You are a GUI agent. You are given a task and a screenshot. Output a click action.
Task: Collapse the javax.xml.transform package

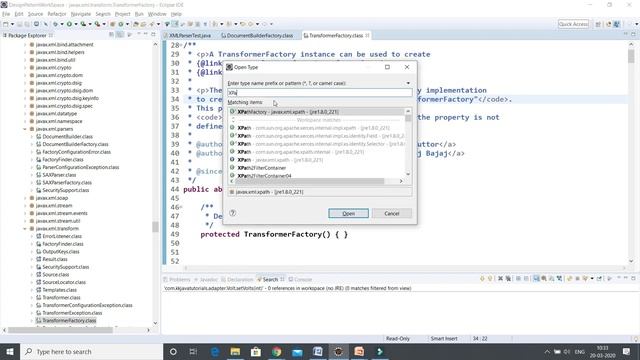[25, 229]
